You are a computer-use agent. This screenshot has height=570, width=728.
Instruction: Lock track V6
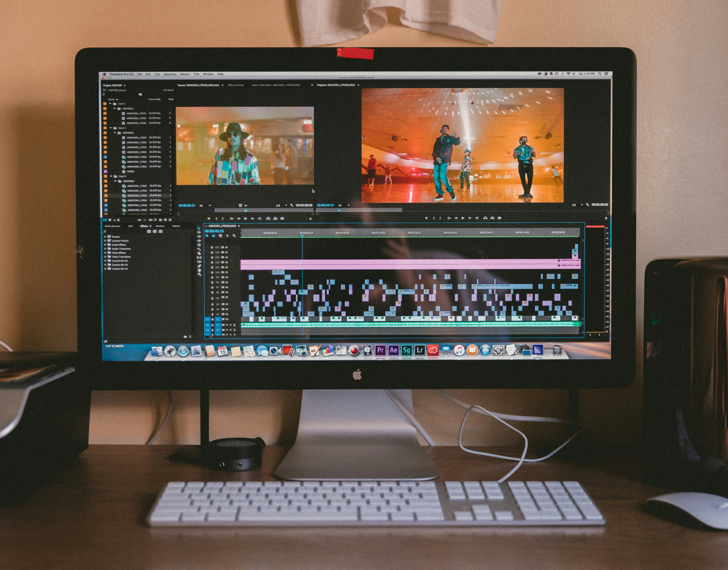tap(212, 292)
